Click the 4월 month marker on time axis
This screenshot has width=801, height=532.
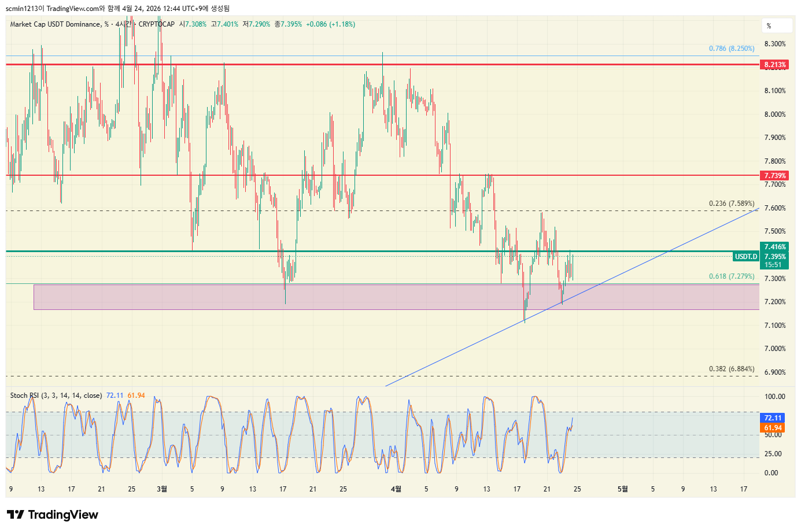(x=396, y=489)
